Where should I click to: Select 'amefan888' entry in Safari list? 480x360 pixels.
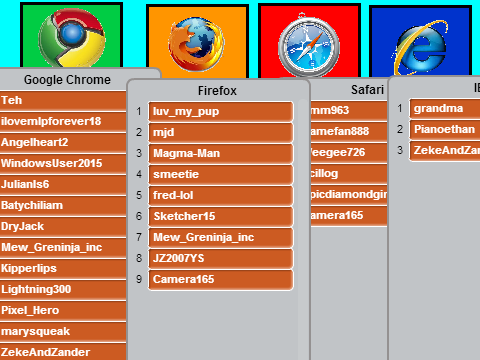[349, 131]
